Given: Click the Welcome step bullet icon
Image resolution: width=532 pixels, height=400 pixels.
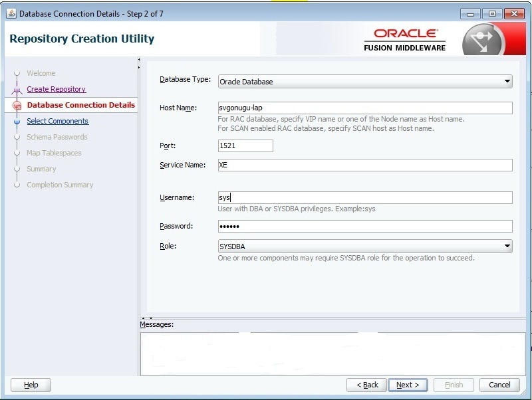Looking at the screenshot, I should [x=17, y=73].
